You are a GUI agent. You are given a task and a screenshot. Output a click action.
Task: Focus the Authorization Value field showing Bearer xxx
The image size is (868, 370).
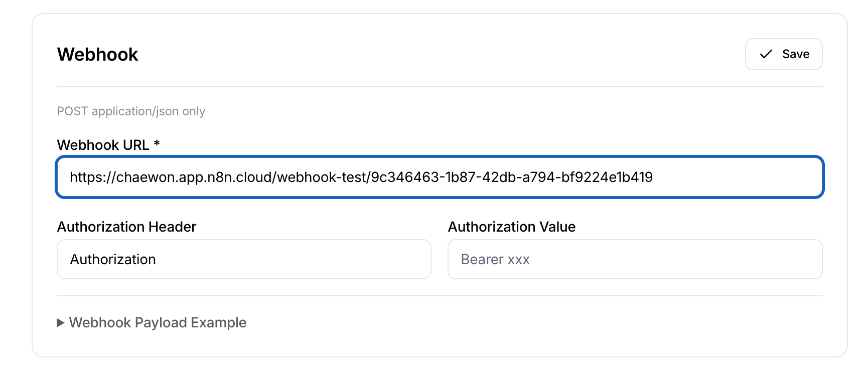635,259
